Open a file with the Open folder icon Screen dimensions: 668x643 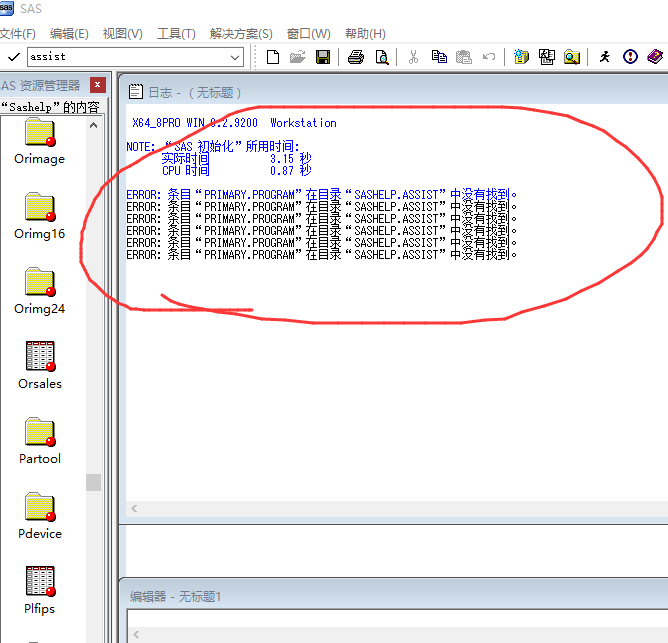[x=298, y=57]
